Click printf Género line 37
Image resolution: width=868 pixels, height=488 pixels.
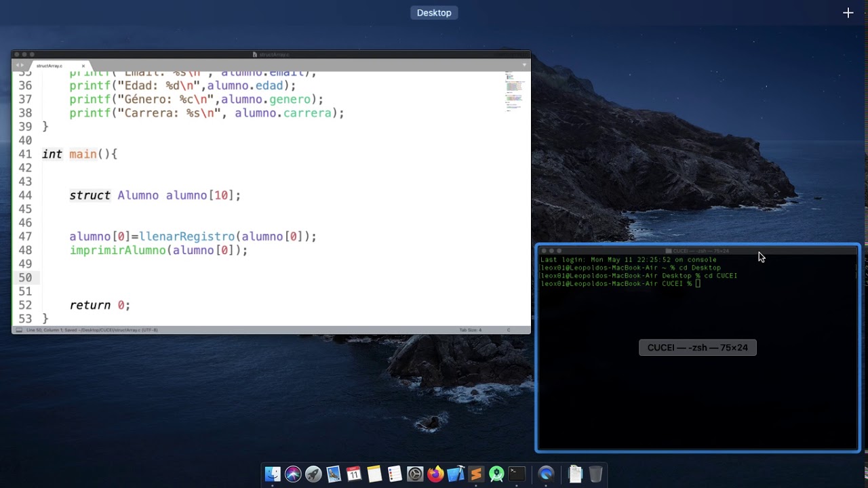[196, 100]
